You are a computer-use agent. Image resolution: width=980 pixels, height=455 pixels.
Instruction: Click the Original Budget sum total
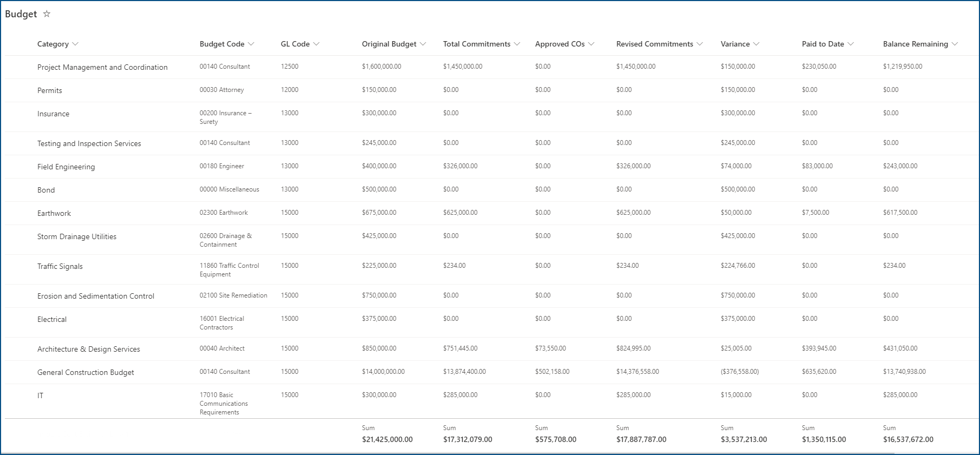[x=387, y=439]
